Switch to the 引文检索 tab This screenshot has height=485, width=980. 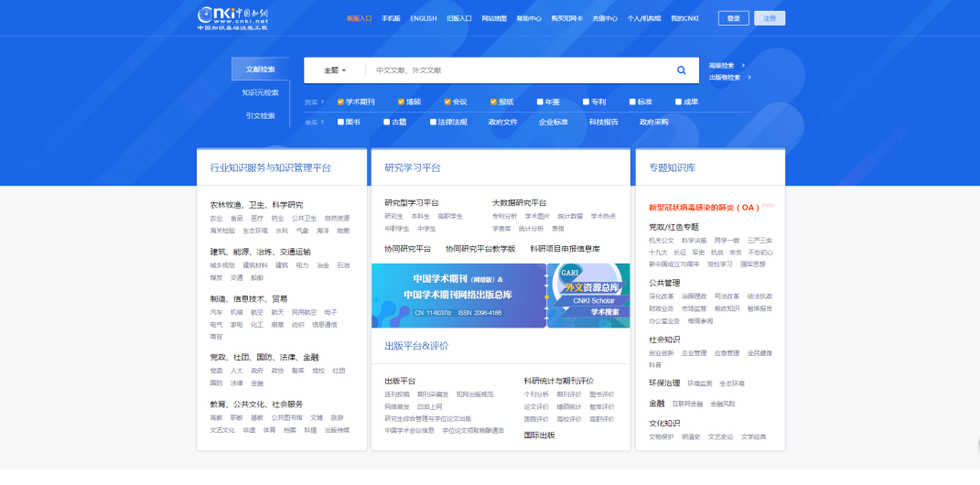(x=260, y=116)
